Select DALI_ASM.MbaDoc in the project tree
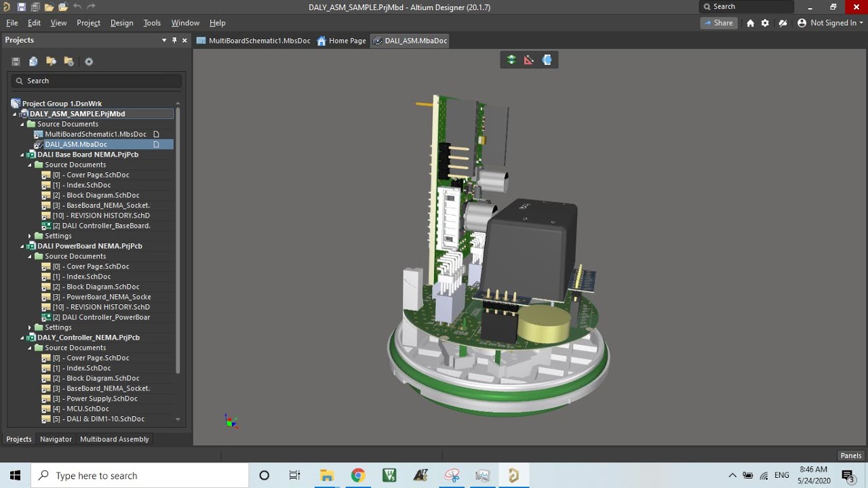Image resolution: width=868 pixels, height=488 pixels. coord(75,144)
